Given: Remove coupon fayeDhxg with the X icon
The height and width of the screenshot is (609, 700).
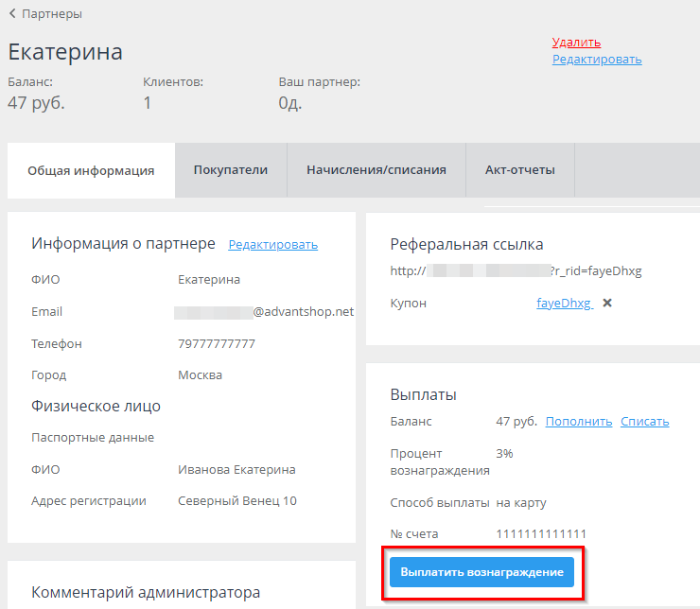Looking at the screenshot, I should (607, 304).
